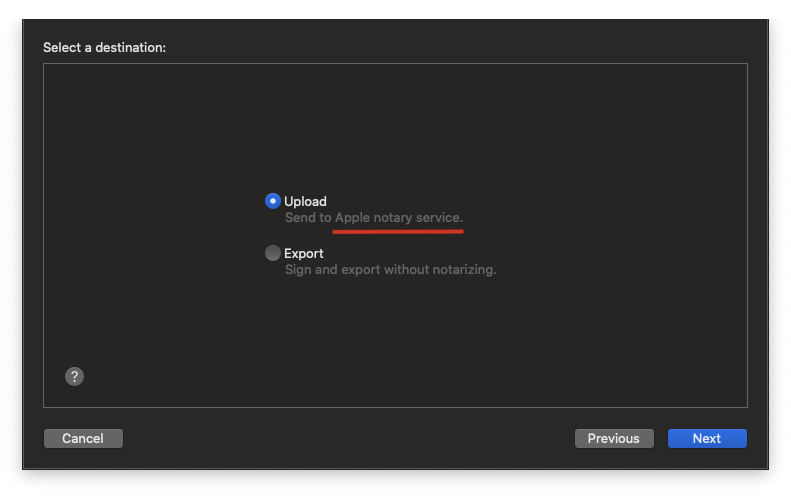Image resolution: width=791 pixels, height=496 pixels.
Task: Click the red underline below notary service
Action: coord(398,232)
